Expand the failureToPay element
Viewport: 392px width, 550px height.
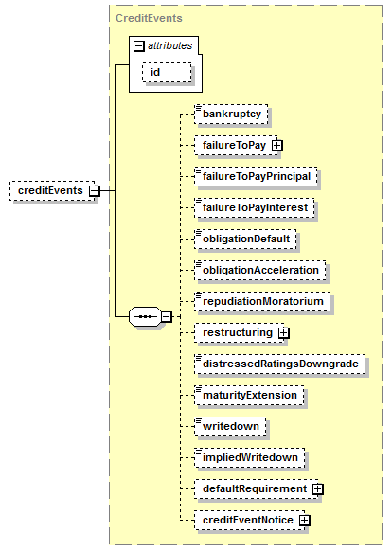pyautogui.click(x=277, y=145)
